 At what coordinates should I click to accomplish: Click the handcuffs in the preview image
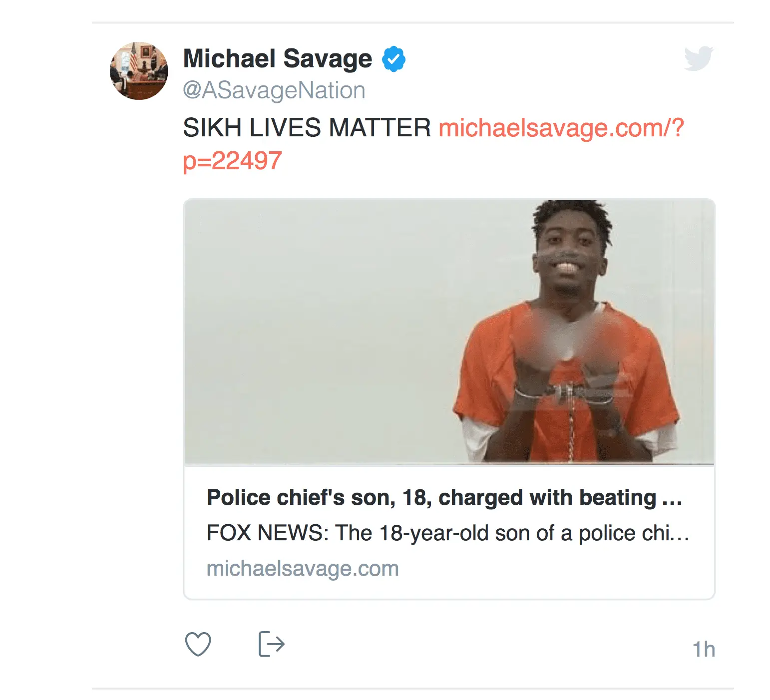click(x=565, y=393)
